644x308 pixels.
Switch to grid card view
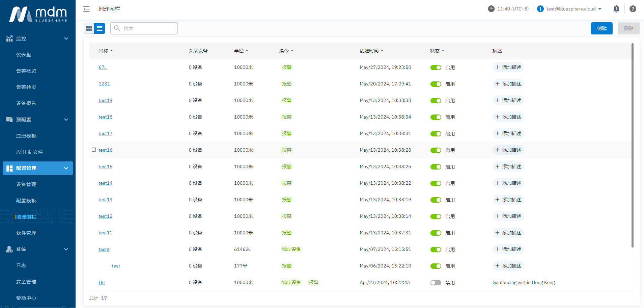coord(89,28)
